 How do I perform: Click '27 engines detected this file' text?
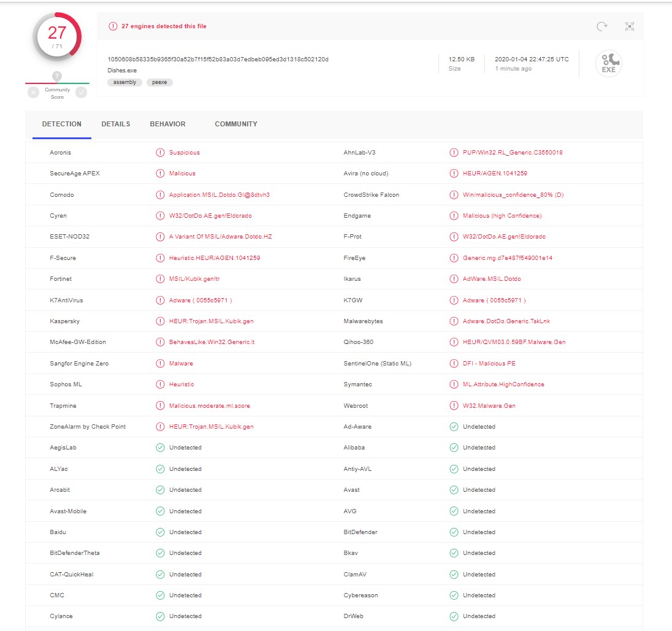[164, 26]
